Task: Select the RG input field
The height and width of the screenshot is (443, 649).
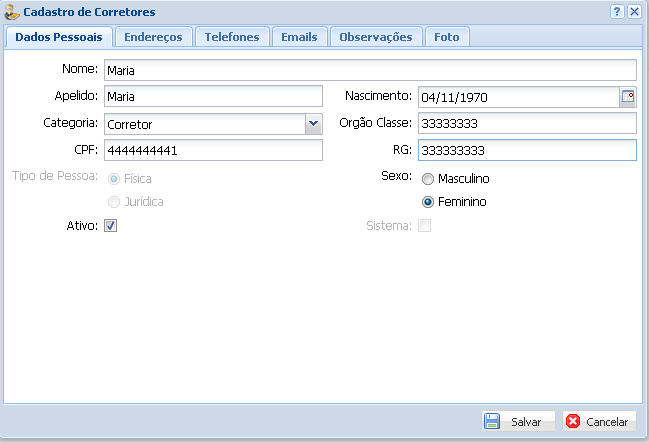Action: pyautogui.click(x=526, y=150)
